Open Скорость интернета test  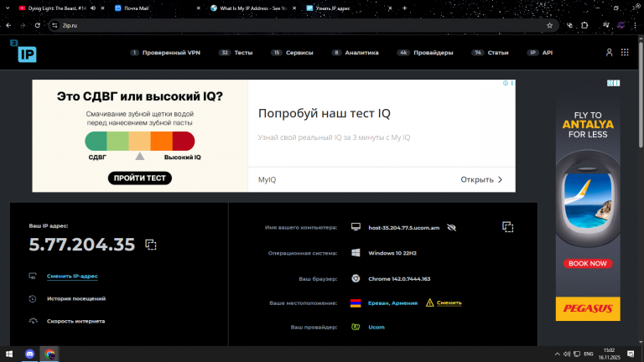(75, 322)
